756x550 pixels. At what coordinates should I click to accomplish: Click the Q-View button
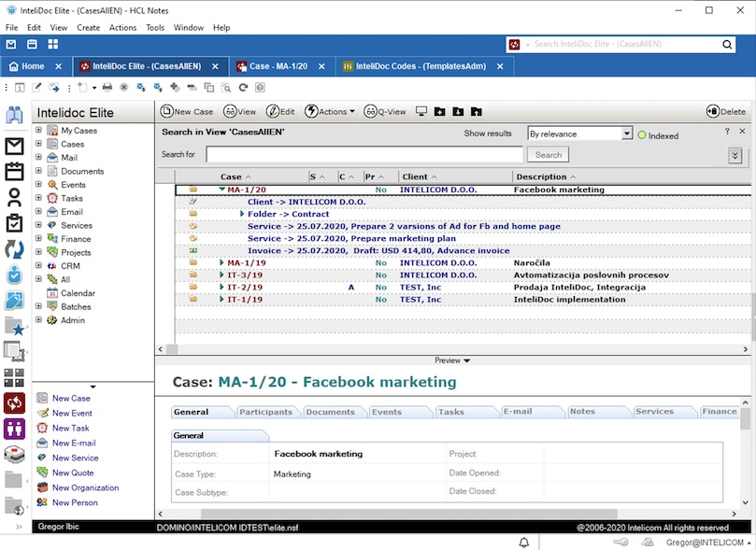click(x=385, y=112)
